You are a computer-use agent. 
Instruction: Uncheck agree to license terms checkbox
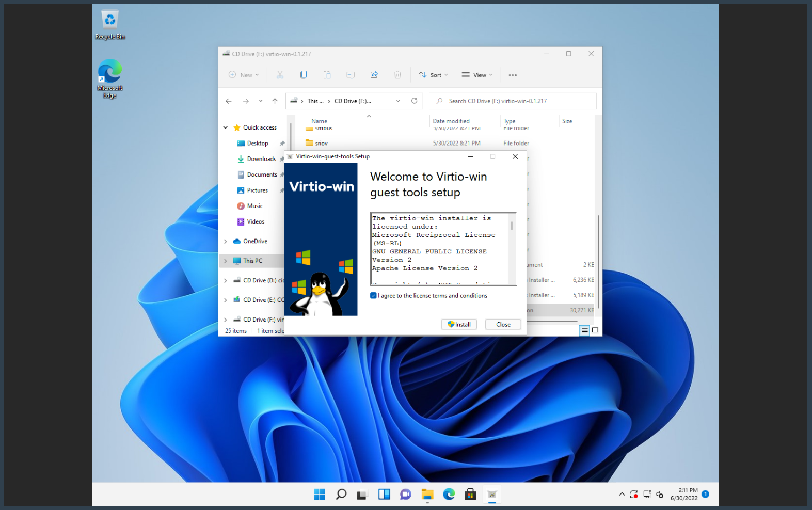coord(373,296)
